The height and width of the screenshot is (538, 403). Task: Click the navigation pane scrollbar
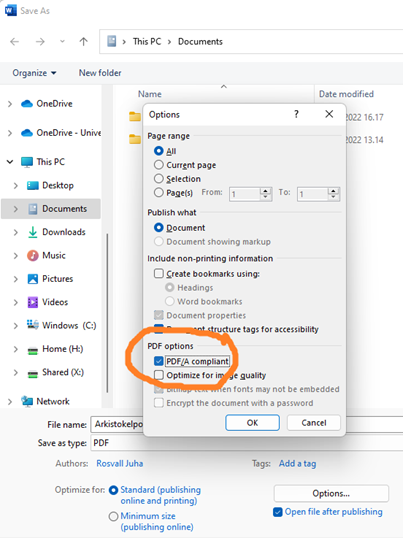107,312
